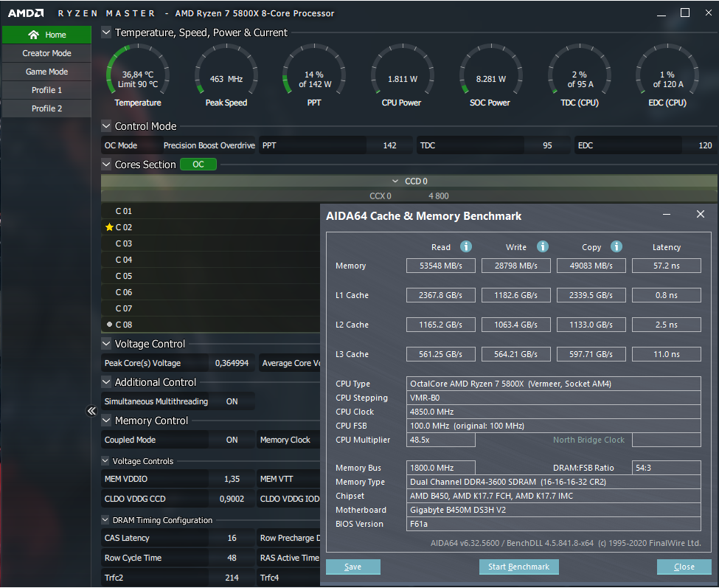This screenshot has width=719, height=588.
Task: Click the Home icon in sidebar
Action: [33, 35]
